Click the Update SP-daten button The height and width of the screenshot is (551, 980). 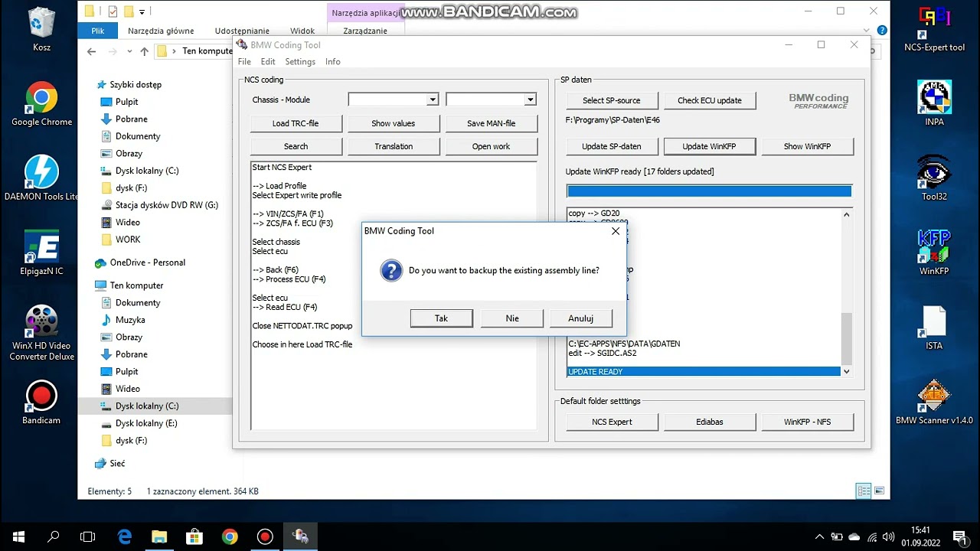pyautogui.click(x=612, y=146)
